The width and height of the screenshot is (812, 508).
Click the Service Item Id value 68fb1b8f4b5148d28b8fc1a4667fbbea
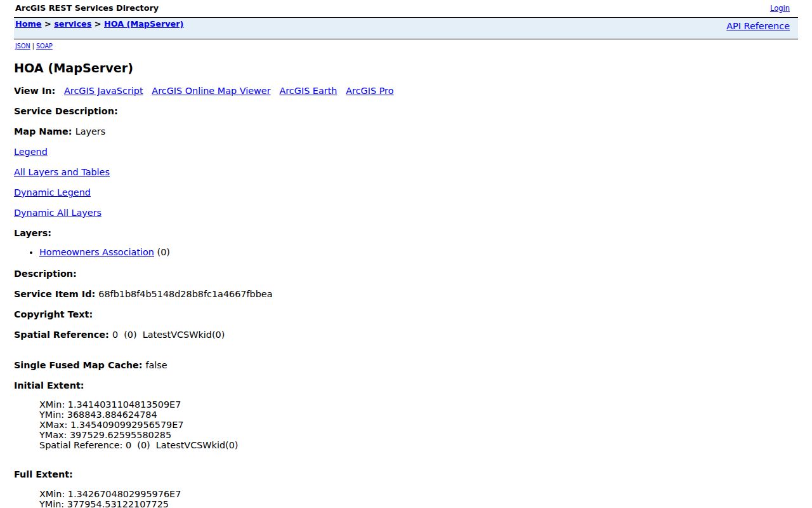pyautogui.click(x=185, y=294)
